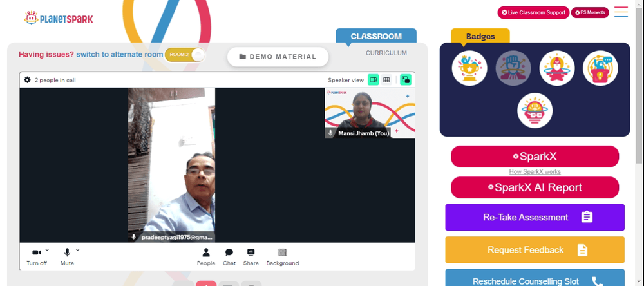This screenshot has width=644, height=286.
Task: Click the PlanetSpark logo
Action: pyautogui.click(x=59, y=18)
